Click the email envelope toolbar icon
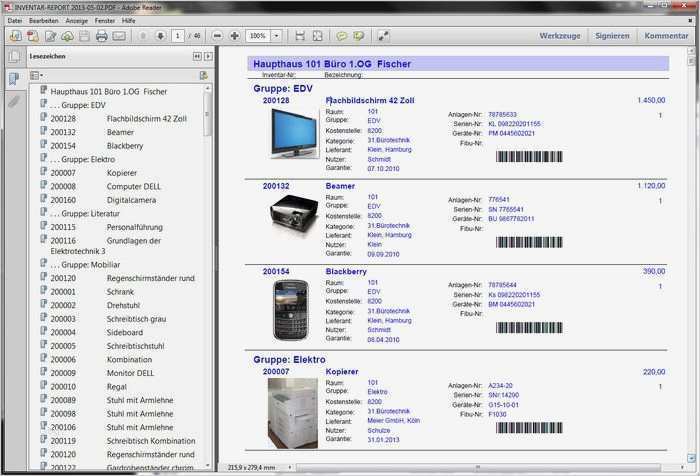Image resolution: width=700 pixels, height=476 pixels. pyautogui.click(x=119, y=36)
